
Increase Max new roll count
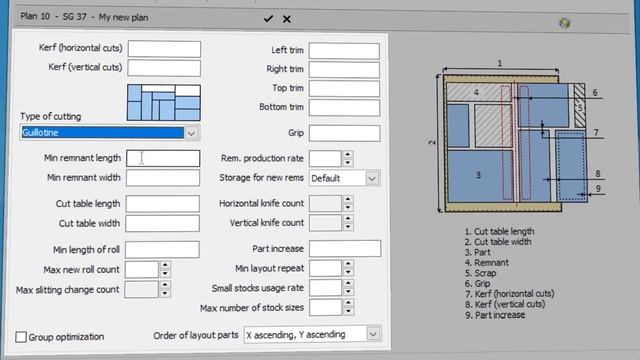coord(165,265)
